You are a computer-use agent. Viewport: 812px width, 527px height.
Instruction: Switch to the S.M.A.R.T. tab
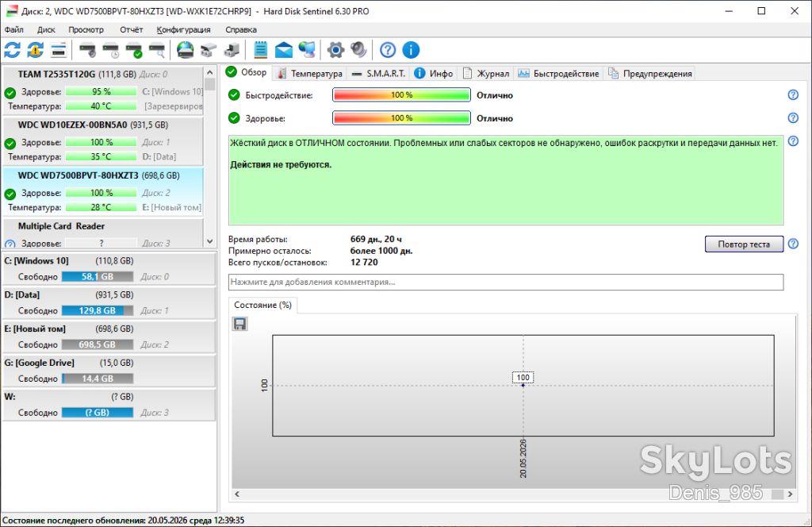click(379, 74)
